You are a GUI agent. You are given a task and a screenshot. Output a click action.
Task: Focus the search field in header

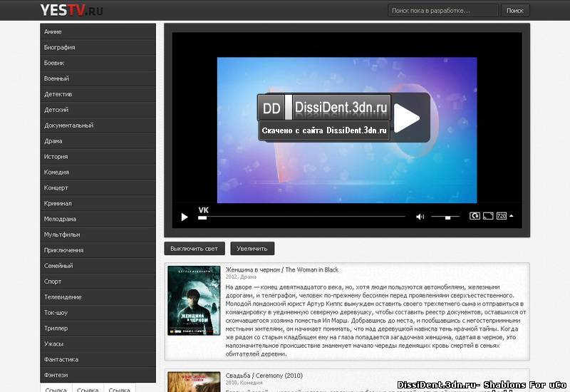point(442,11)
